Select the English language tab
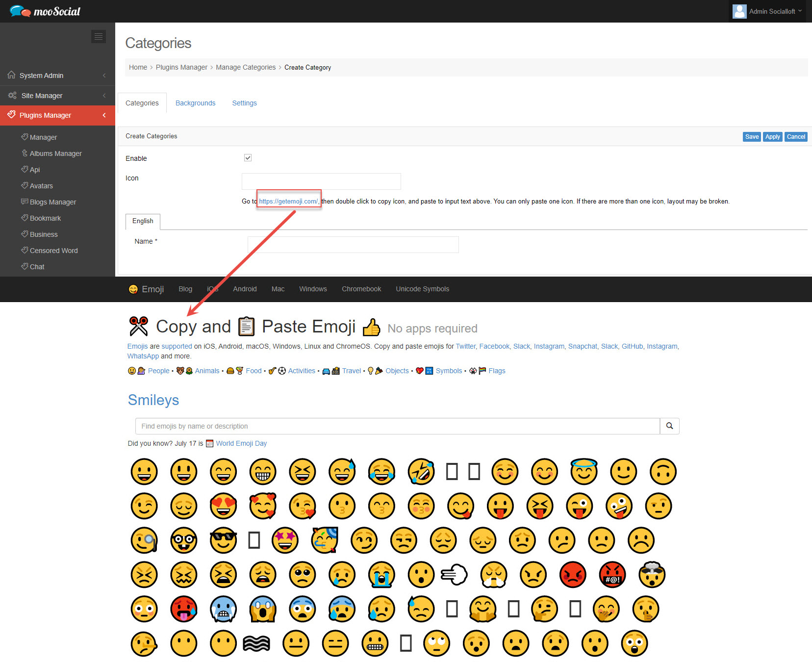The width and height of the screenshot is (812, 662). tap(143, 221)
